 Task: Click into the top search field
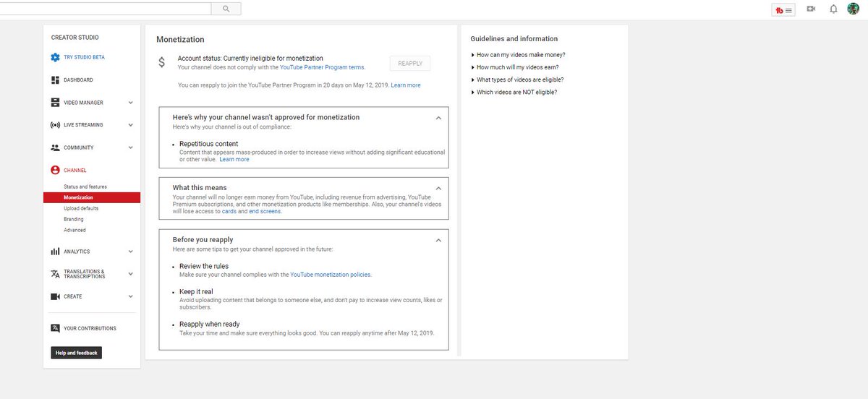tap(106, 9)
